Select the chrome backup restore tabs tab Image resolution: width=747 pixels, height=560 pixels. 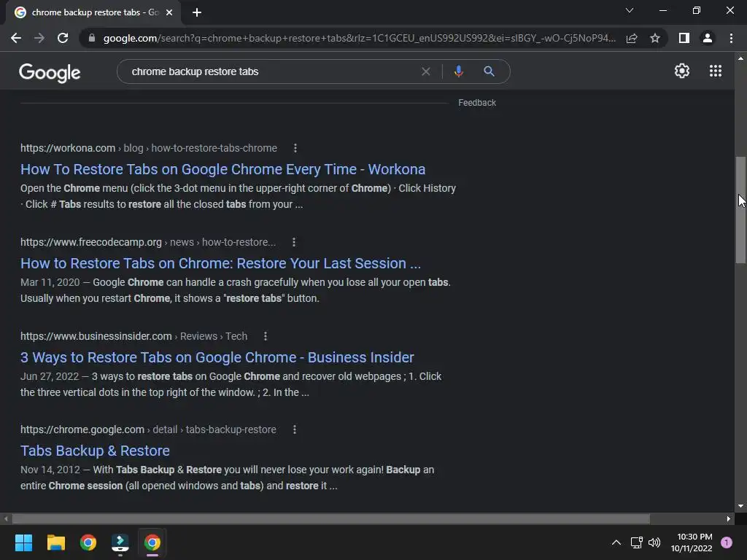(x=93, y=12)
